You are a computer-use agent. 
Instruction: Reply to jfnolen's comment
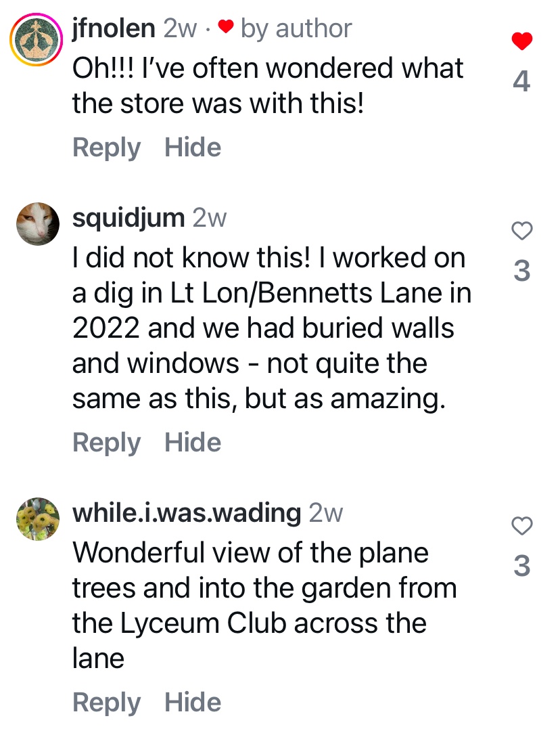coord(107,148)
